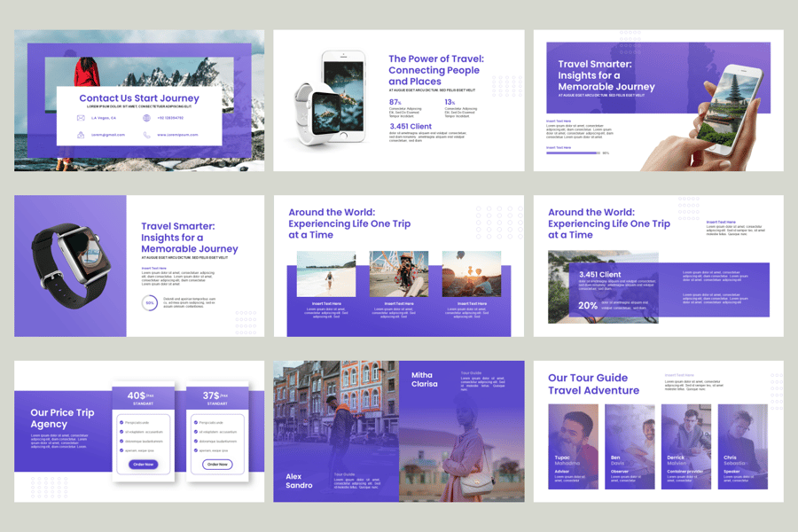Click the first checkmark icon in the 40$ plan
798x532 pixels.
click(x=121, y=423)
